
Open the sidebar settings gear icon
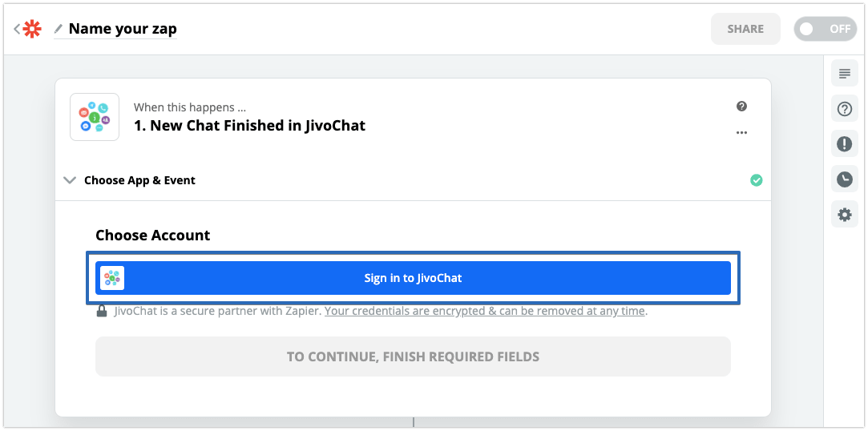844,215
